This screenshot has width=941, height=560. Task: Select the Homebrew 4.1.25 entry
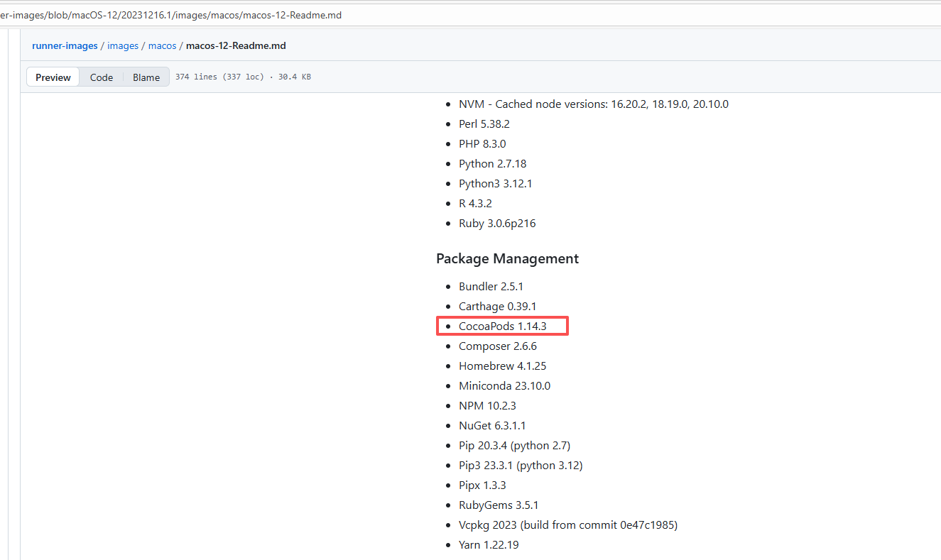click(502, 366)
